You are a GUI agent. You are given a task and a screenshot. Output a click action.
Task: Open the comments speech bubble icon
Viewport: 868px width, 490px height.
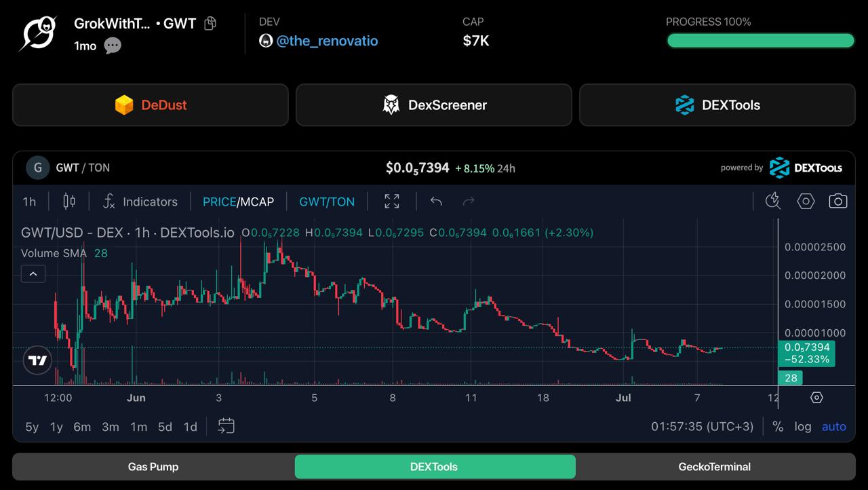113,45
